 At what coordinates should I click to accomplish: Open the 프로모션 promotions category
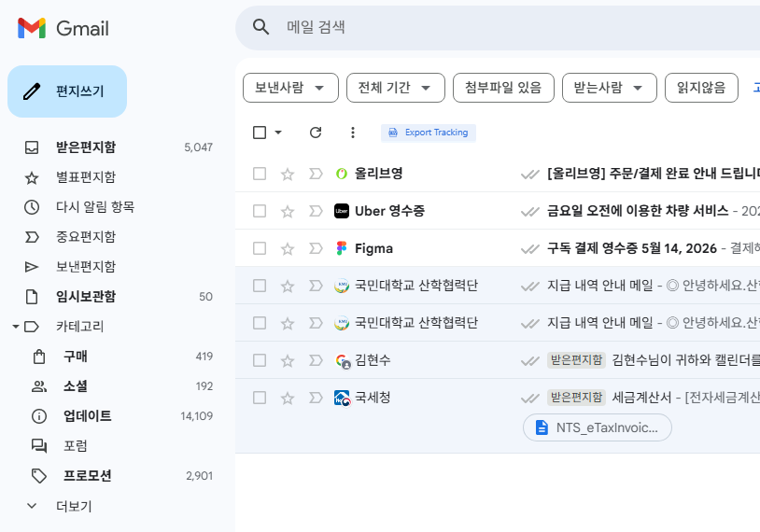(x=87, y=476)
